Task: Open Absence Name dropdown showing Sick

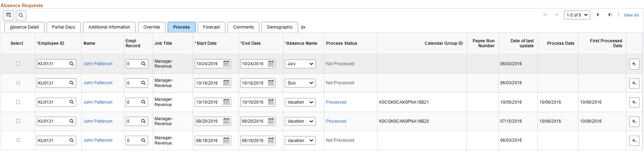Action: pos(300,83)
